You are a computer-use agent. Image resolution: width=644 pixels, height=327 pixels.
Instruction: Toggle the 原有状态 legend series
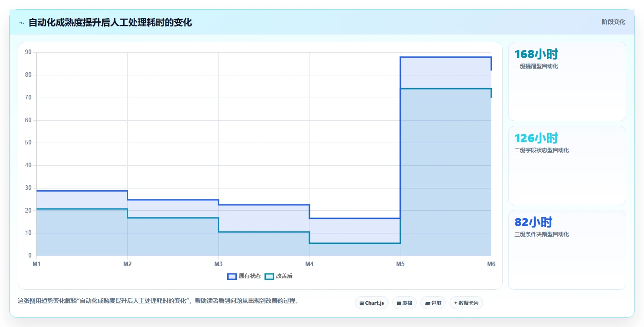pyautogui.click(x=244, y=276)
